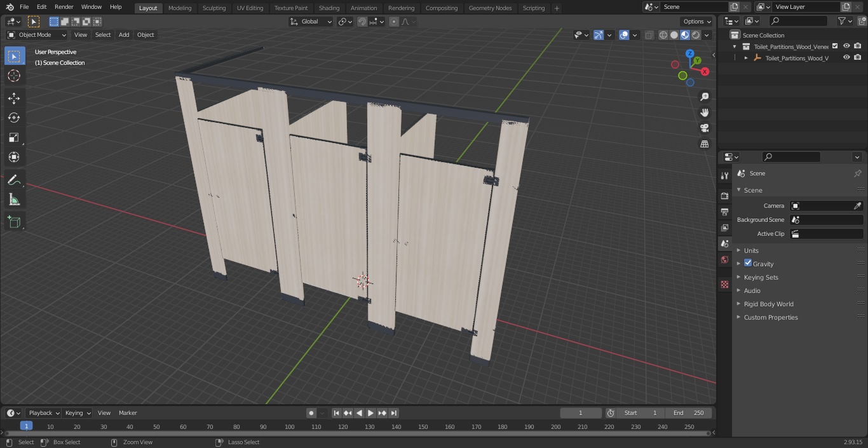Open the Edit menu
The width and height of the screenshot is (868, 448).
pos(41,7)
